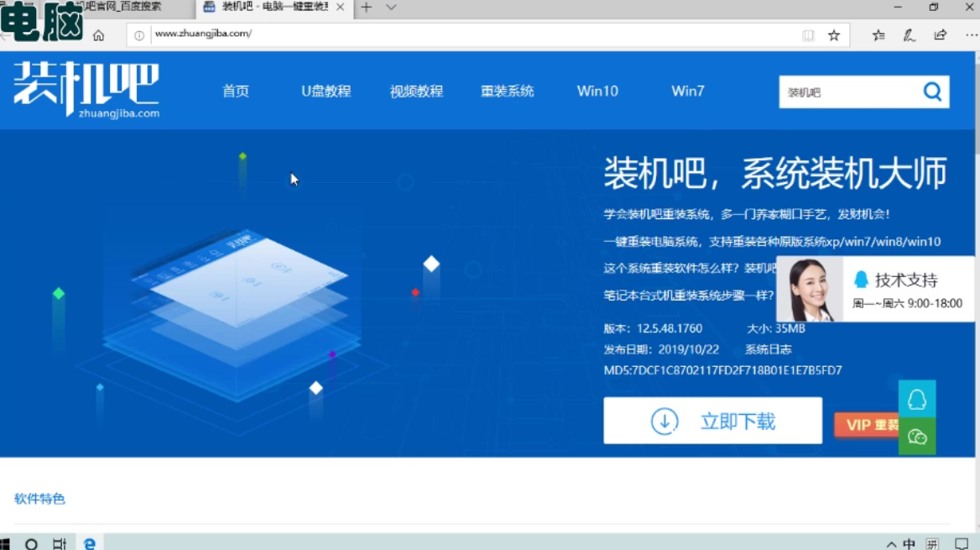Click the site info icon in address bar
Viewport: 980px width, 550px height.
coord(139,35)
